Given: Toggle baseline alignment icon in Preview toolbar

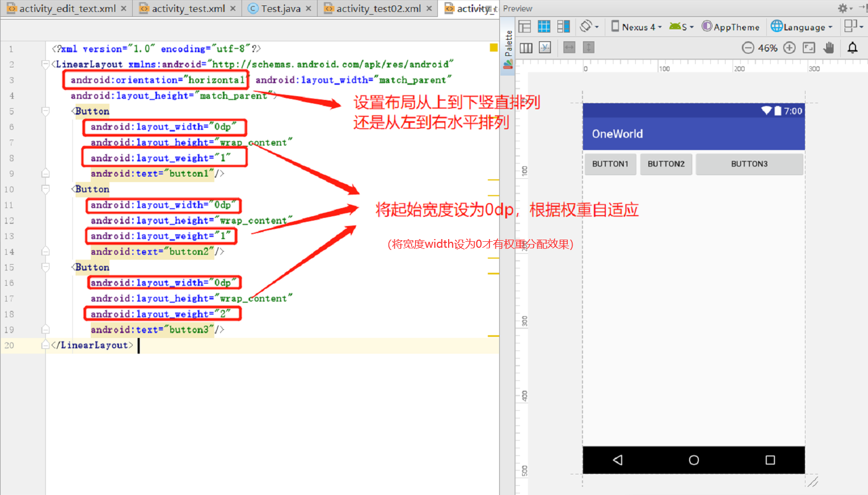Looking at the screenshot, I should click(545, 48).
